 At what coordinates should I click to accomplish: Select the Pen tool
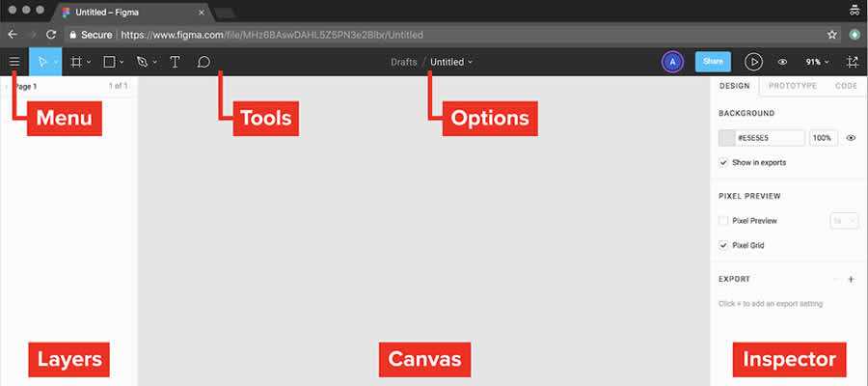tap(142, 62)
